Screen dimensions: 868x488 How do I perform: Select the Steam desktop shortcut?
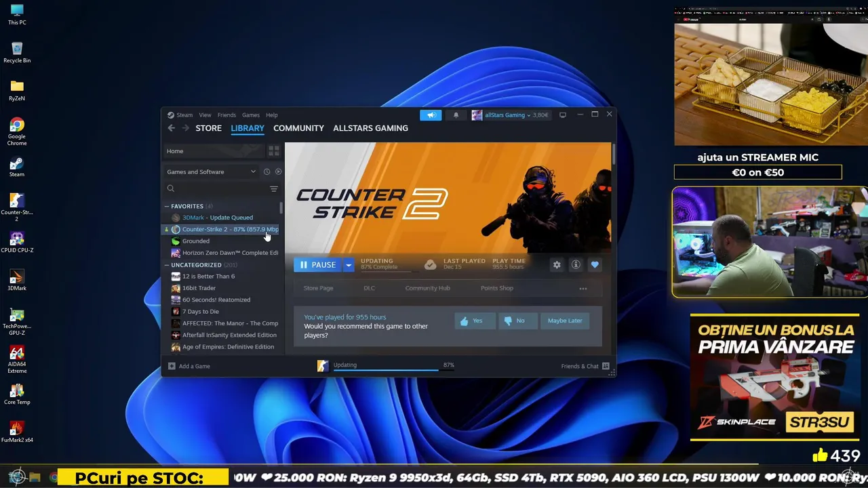17,167
